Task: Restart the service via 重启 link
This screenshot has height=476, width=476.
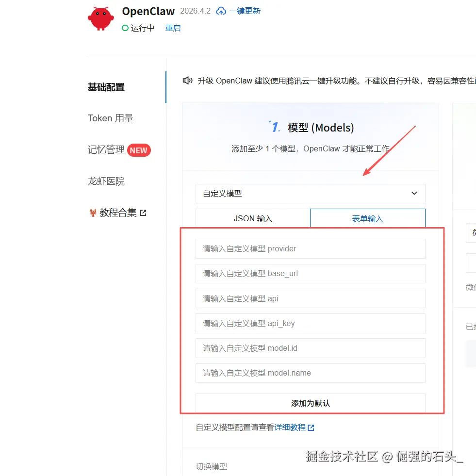Action: pyautogui.click(x=173, y=28)
